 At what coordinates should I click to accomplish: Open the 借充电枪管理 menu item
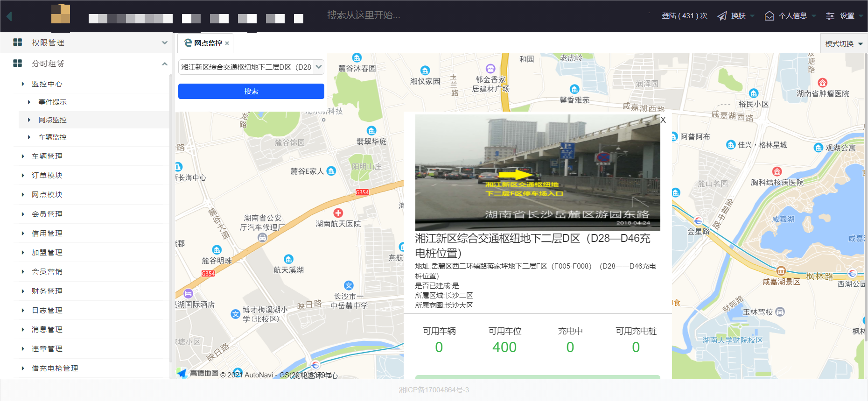(55, 368)
